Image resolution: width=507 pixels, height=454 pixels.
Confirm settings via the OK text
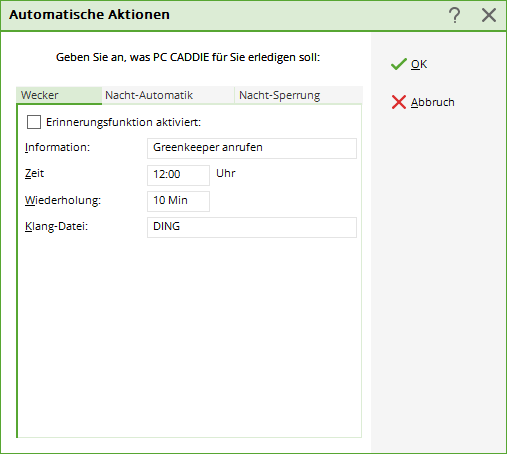coord(419,64)
